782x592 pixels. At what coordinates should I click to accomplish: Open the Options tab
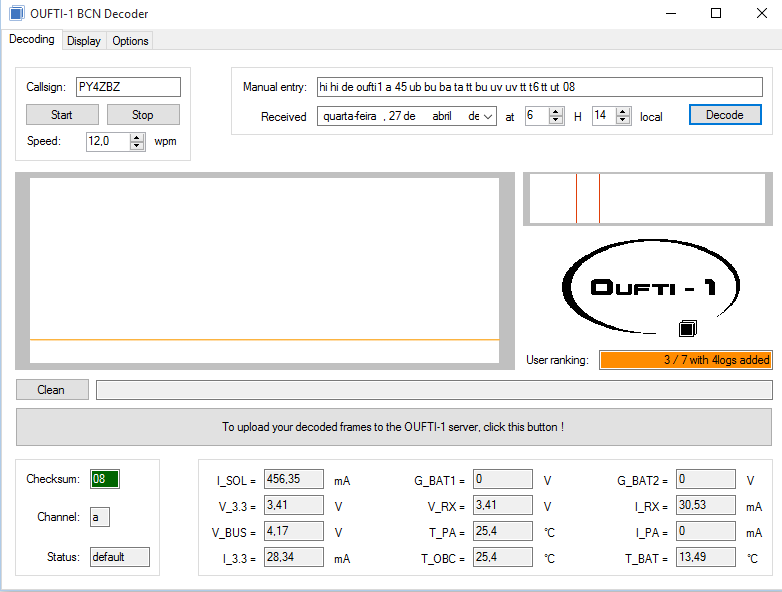point(130,41)
